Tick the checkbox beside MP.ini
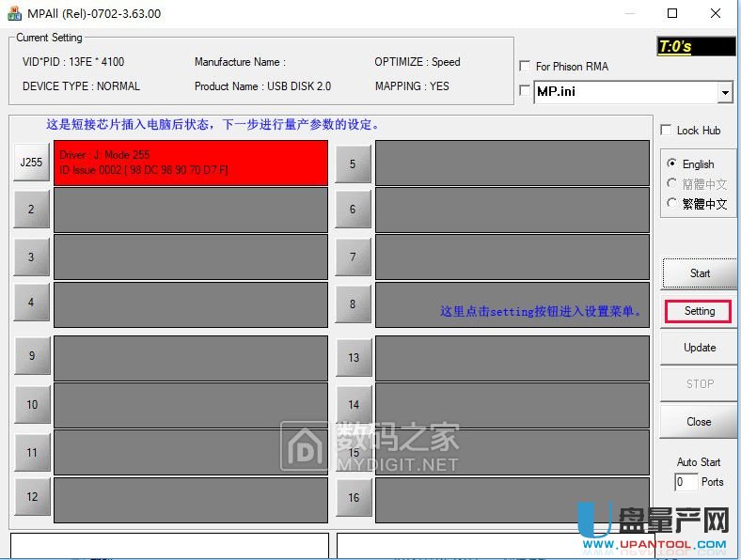The image size is (741, 560). pos(525,91)
